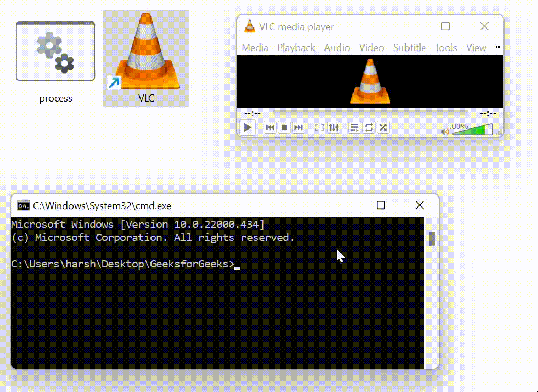Skip to next media in VLC

tap(299, 128)
